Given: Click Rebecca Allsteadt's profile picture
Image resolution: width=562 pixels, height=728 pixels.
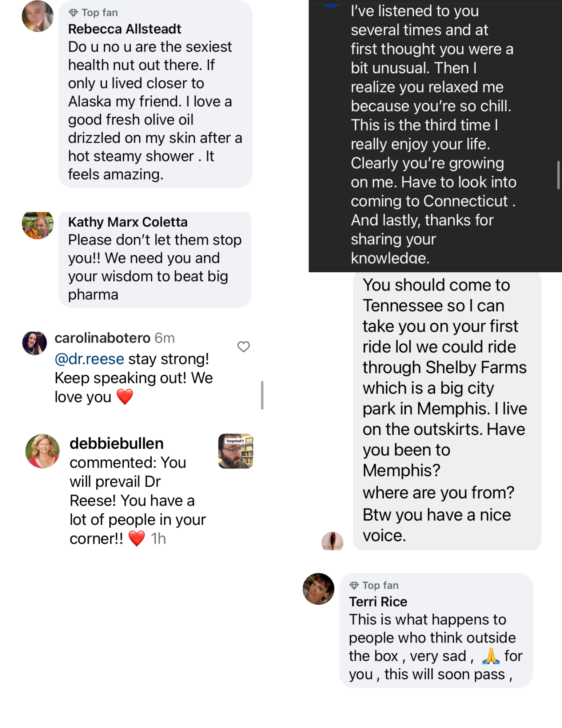Looking at the screenshot, I should (37, 16).
